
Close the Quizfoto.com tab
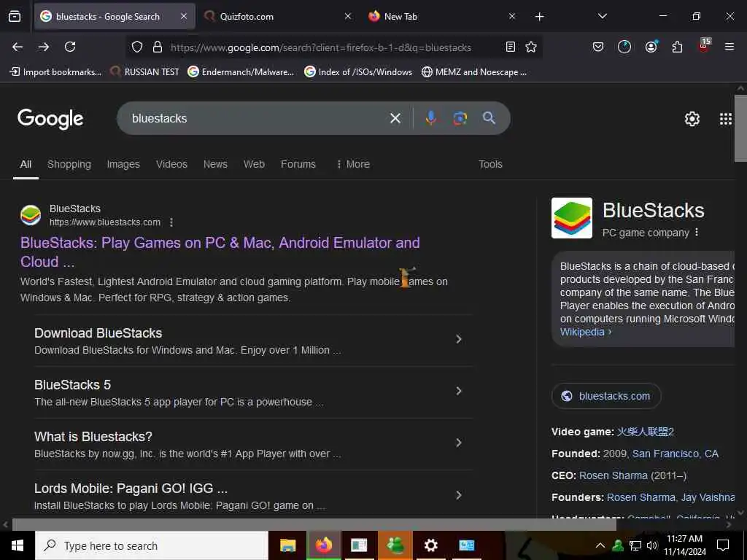coord(348,16)
